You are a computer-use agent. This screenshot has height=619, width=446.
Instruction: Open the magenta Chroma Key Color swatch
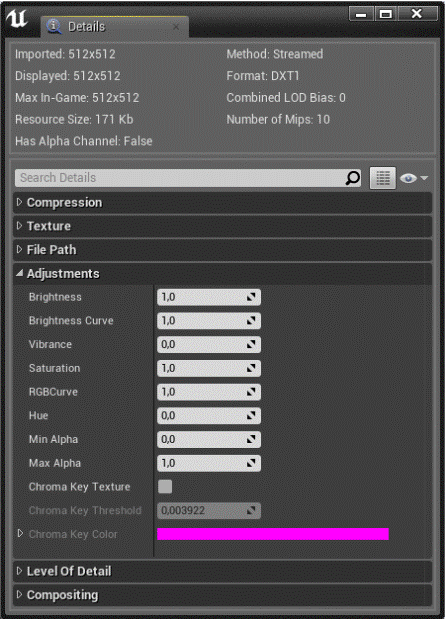click(273, 534)
